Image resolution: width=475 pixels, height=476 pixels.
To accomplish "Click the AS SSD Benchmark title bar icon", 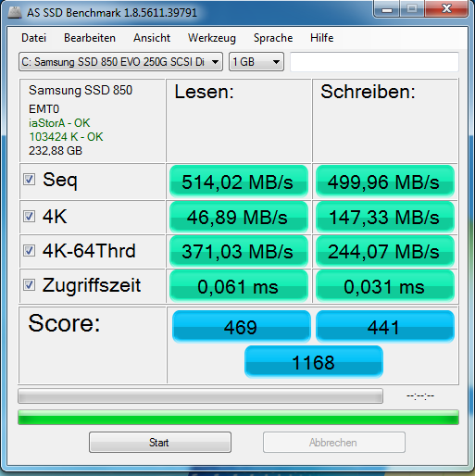I will (15, 13).
